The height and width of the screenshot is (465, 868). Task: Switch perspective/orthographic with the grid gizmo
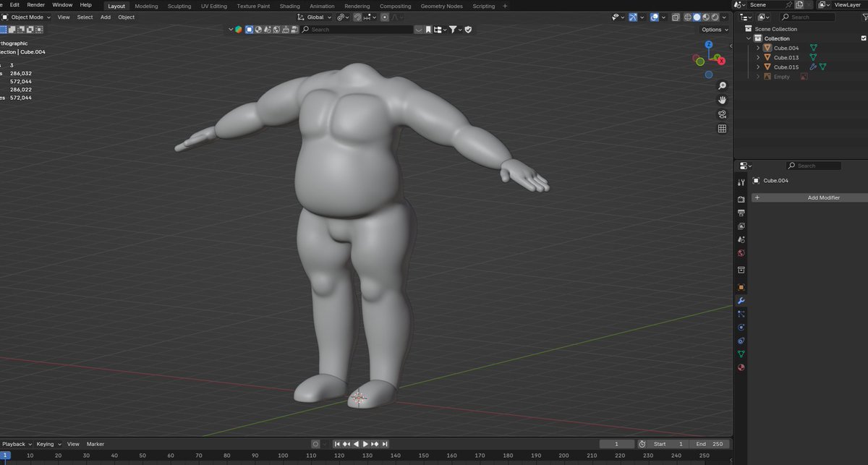[x=722, y=129]
